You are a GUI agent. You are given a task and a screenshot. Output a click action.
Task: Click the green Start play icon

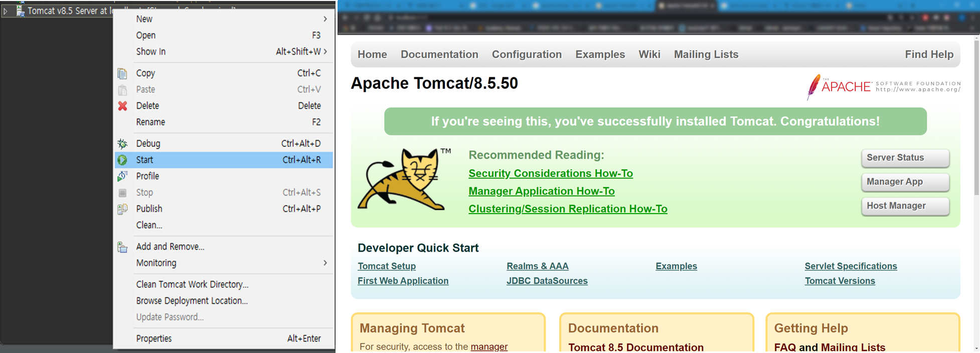[x=122, y=160]
